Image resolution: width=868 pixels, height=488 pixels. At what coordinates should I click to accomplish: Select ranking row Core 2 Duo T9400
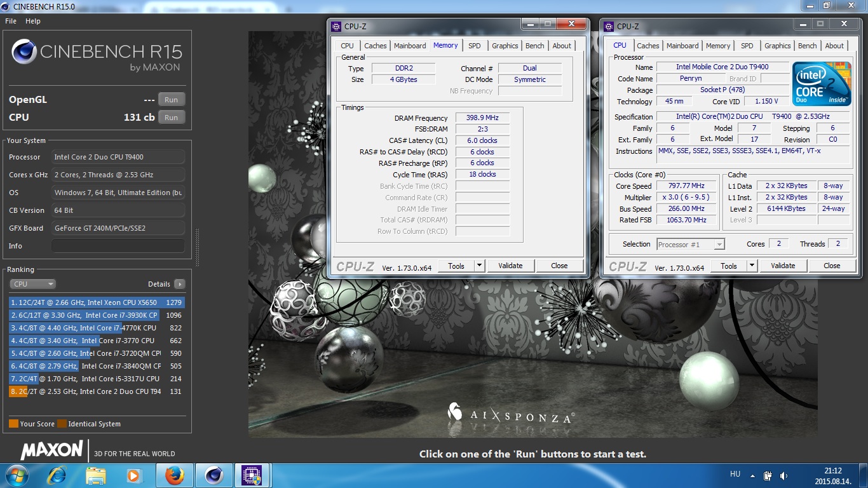tap(97, 391)
